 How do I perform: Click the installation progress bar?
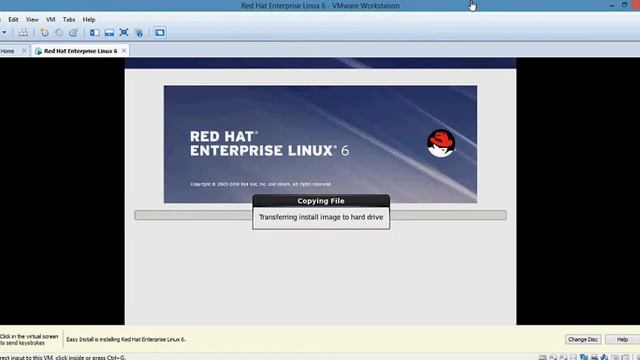point(320,215)
